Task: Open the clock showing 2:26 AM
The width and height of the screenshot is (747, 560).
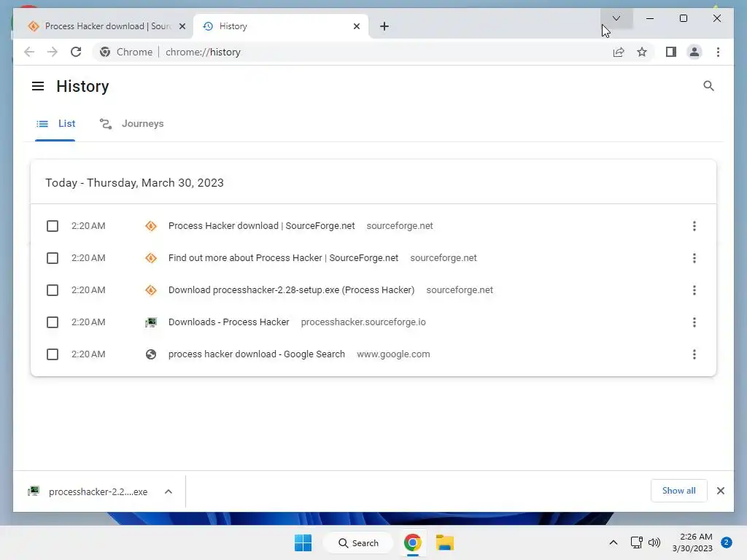Action: [692, 542]
